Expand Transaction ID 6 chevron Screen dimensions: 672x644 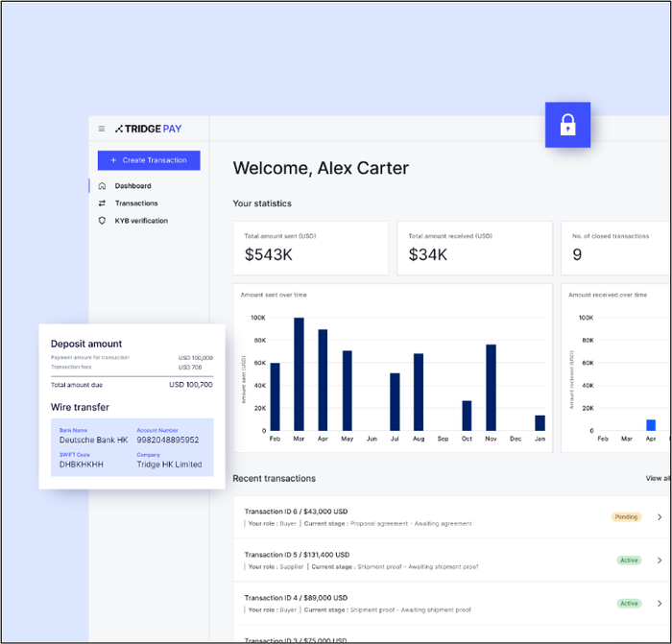click(x=660, y=517)
